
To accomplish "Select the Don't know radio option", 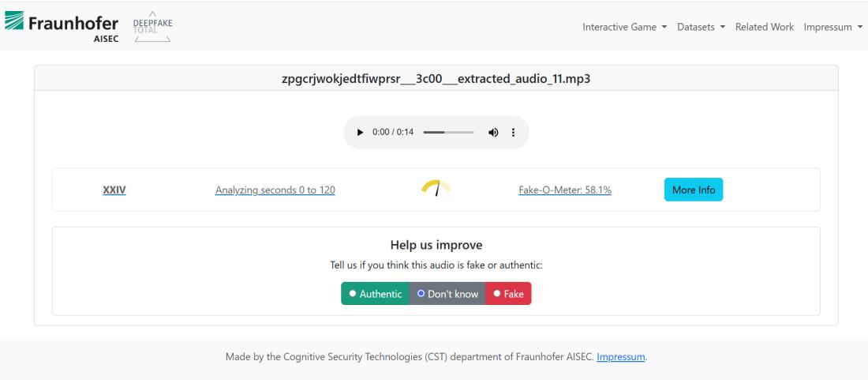I will click(x=447, y=294).
